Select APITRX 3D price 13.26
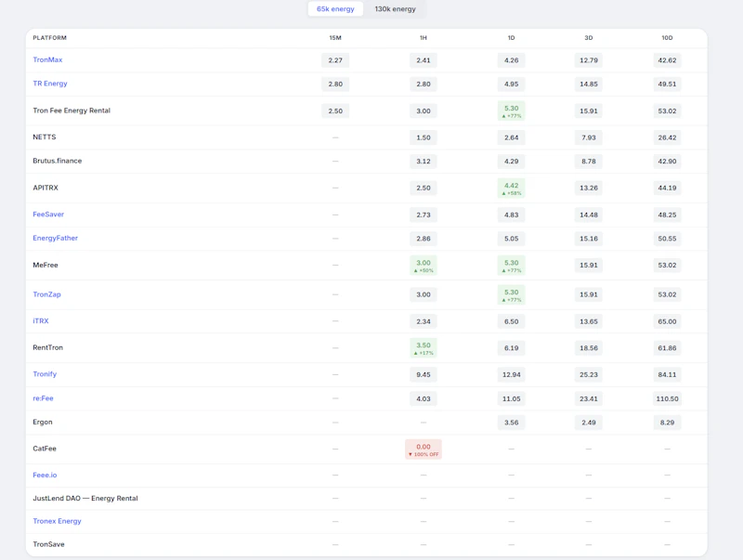 pos(589,189)
